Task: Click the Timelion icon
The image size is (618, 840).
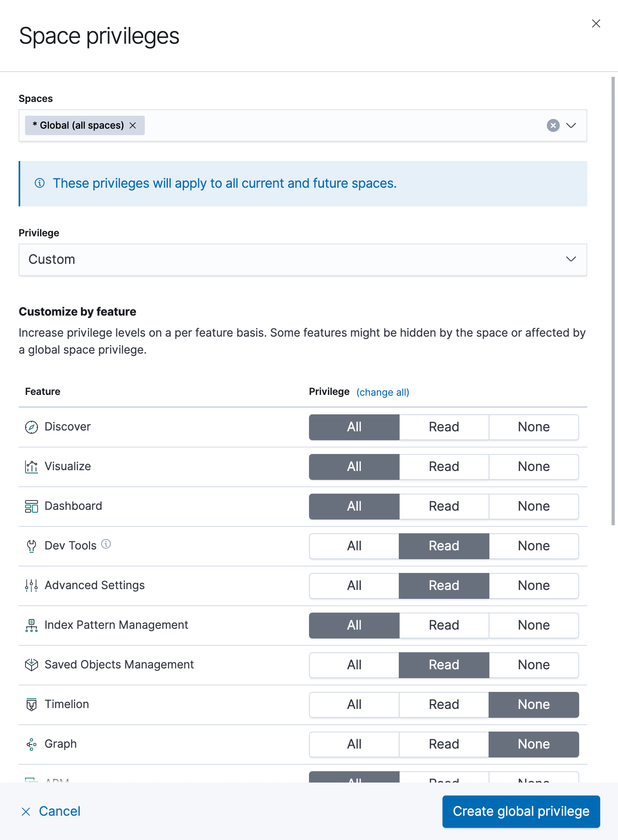Action: 32,704
